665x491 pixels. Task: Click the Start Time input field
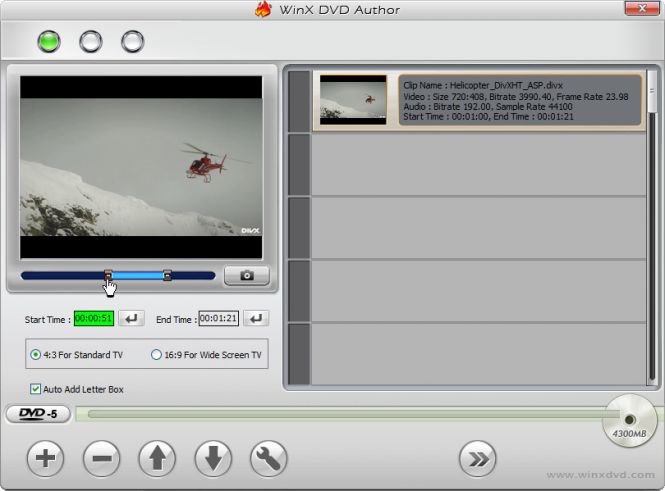(95, 319)
